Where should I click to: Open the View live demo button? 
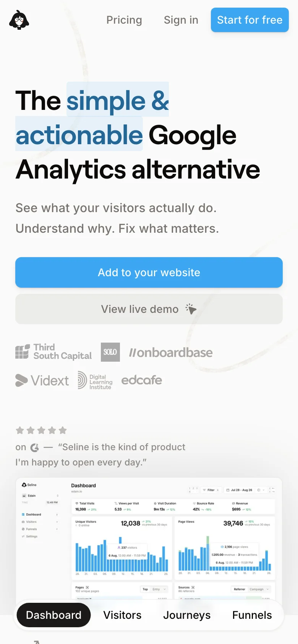coord(149,309)
